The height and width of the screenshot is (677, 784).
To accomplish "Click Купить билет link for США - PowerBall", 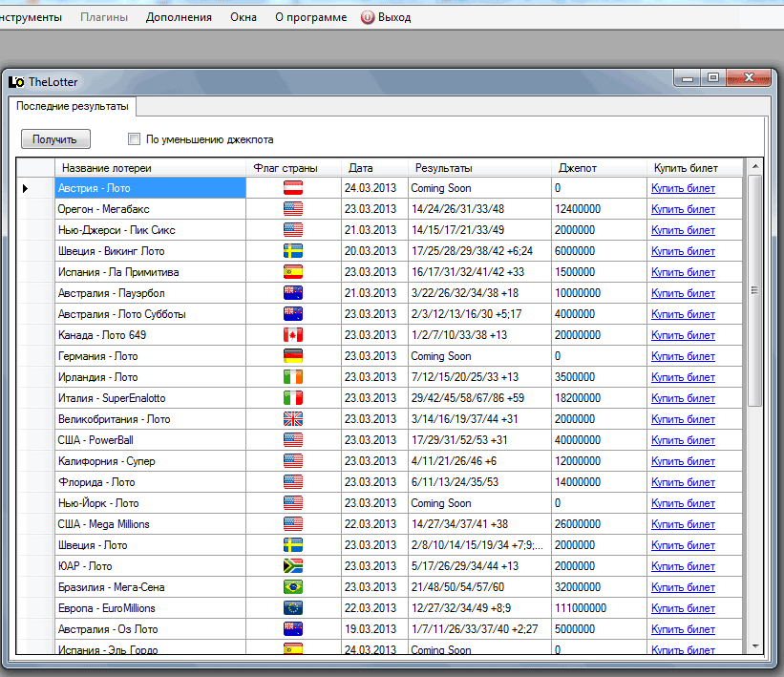I will [683, 440].
